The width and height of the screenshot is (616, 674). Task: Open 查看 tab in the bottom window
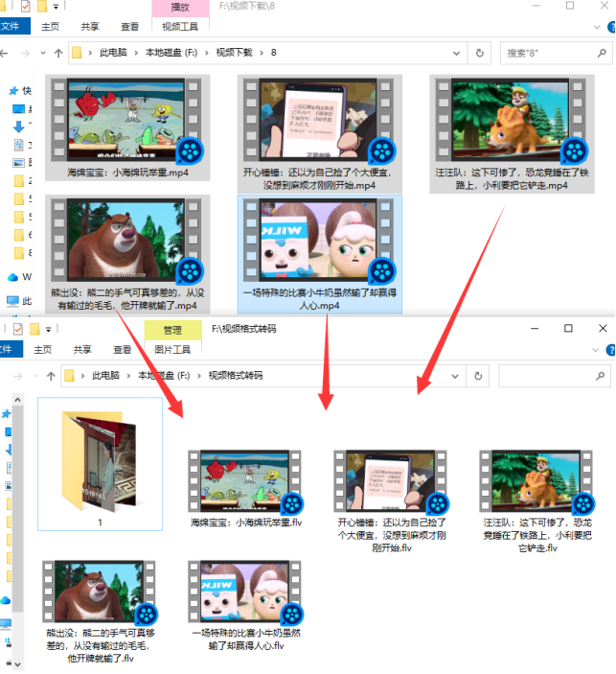(x=122, y=350)
